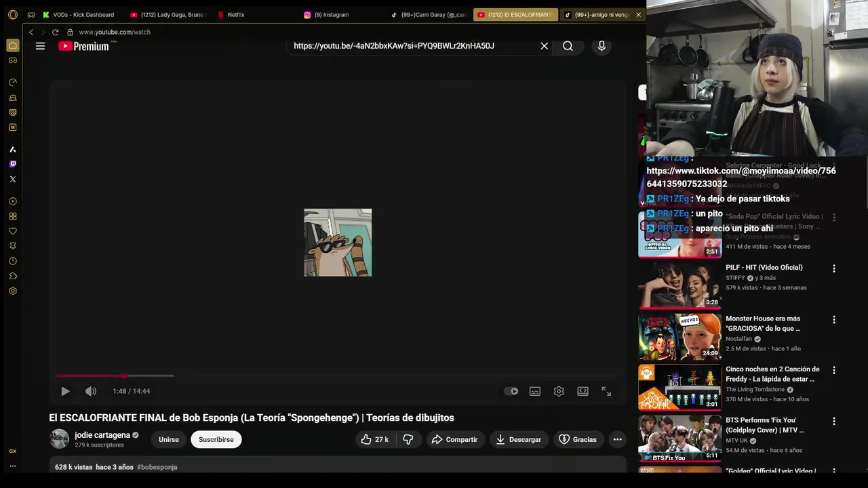Toggle the autoplay switch in the player
868x488 pixels.
point(511,391)
